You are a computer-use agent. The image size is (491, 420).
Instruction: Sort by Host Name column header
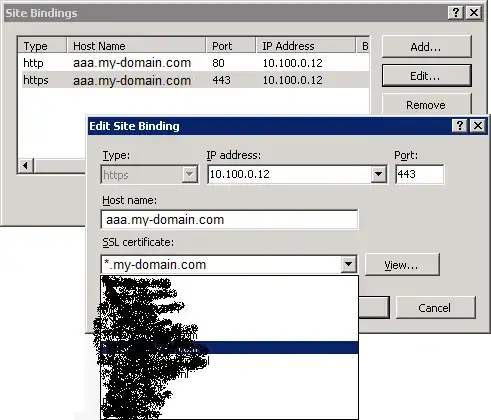click(x=136, y=46)
